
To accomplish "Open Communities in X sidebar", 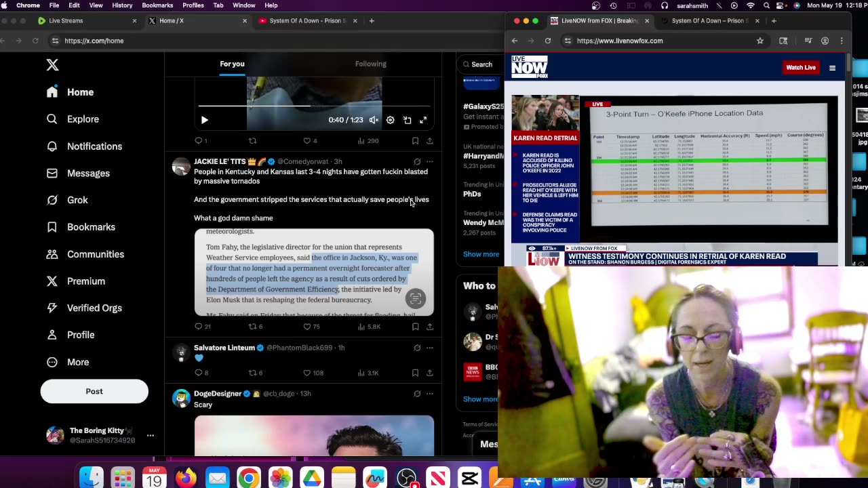I will (85, 254).
